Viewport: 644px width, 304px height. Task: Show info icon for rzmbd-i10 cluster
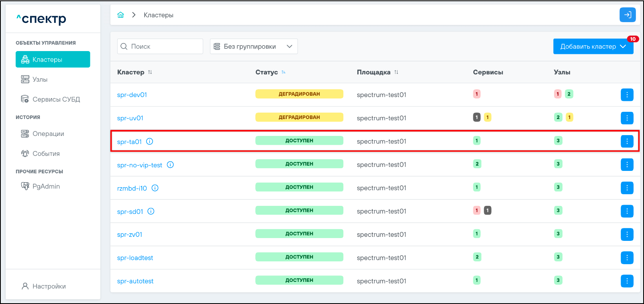[155, 188]
